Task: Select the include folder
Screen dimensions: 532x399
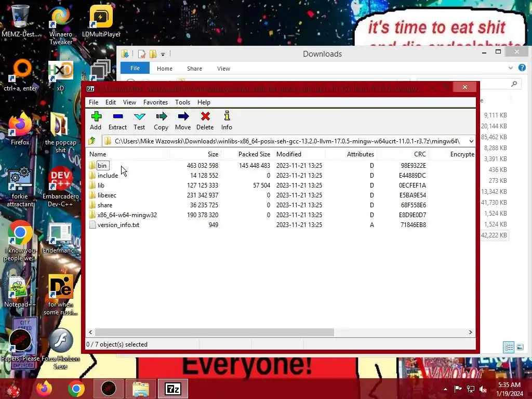Action: [x=108, y=176]
